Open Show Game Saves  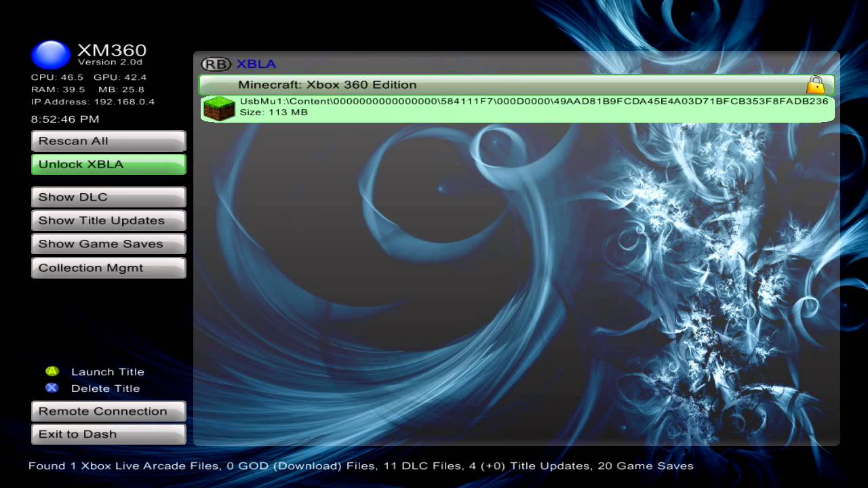(108, 244)
